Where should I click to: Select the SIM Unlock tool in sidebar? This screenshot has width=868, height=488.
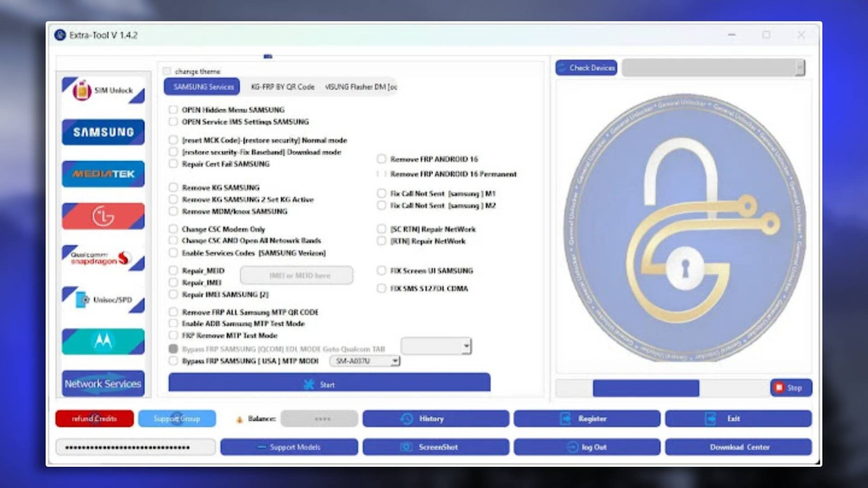tap(103, 91)
